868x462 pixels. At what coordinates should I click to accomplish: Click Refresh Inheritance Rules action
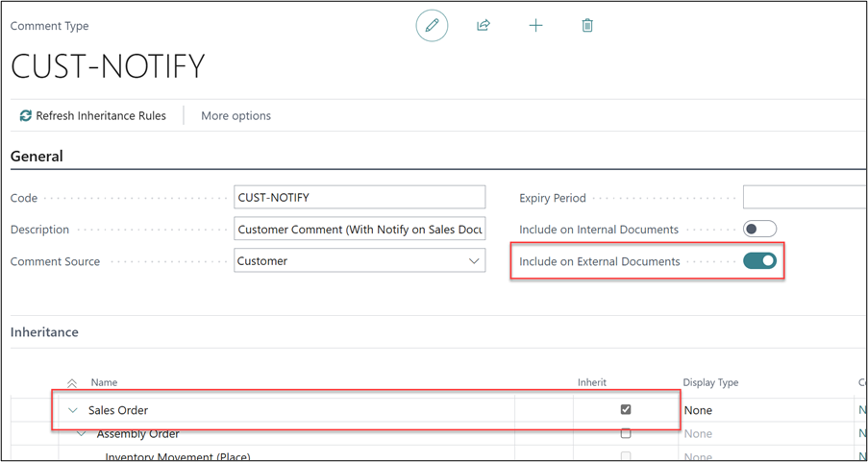[93, 115]
